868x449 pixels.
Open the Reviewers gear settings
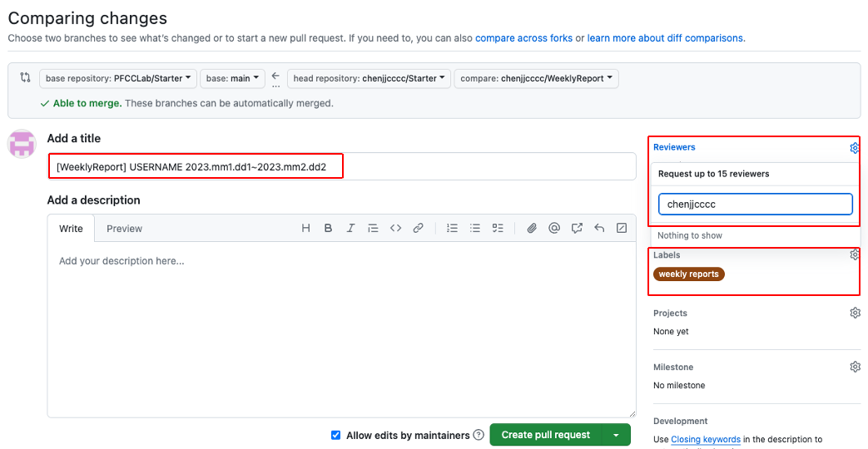(855, 148)
